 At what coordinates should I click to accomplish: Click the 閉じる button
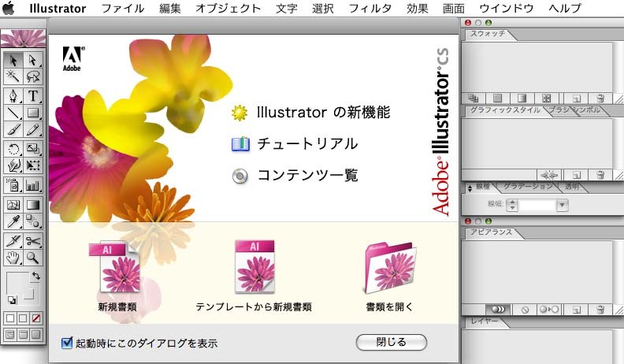click(x=392, y=342)
